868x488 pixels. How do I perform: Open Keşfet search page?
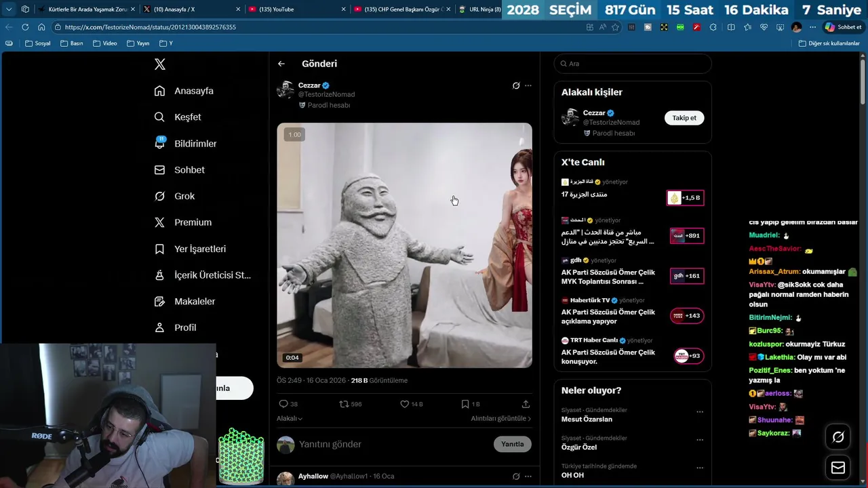tap(178, 117)
